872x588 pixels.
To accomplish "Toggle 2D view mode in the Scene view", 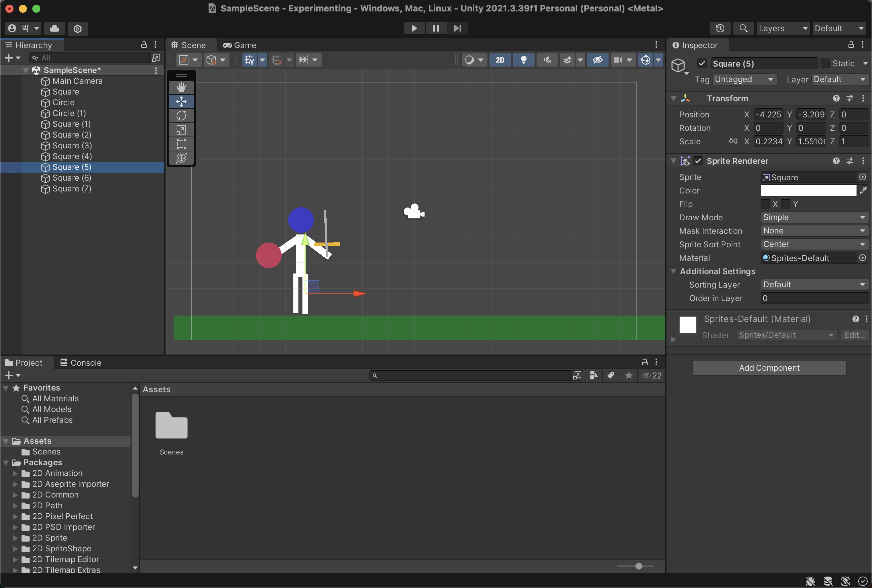I will 500,60.
